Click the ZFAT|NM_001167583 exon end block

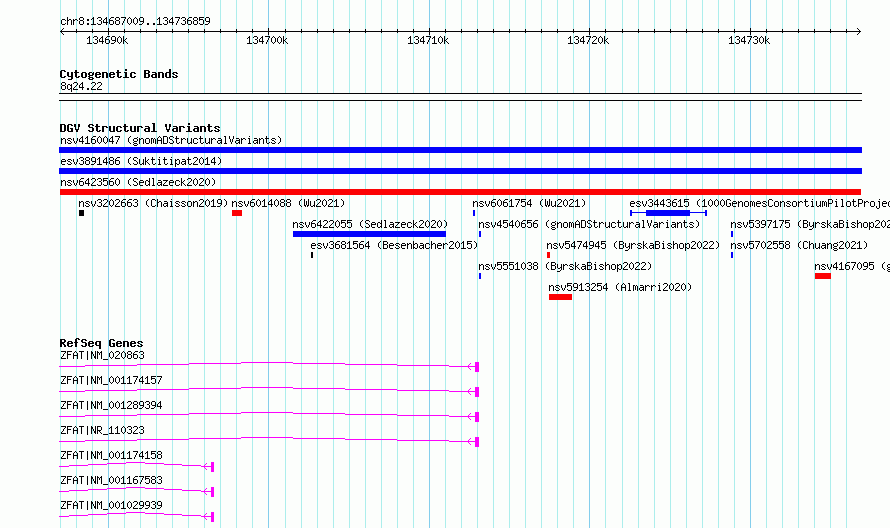pyautogui.click(x=212, y=492)
